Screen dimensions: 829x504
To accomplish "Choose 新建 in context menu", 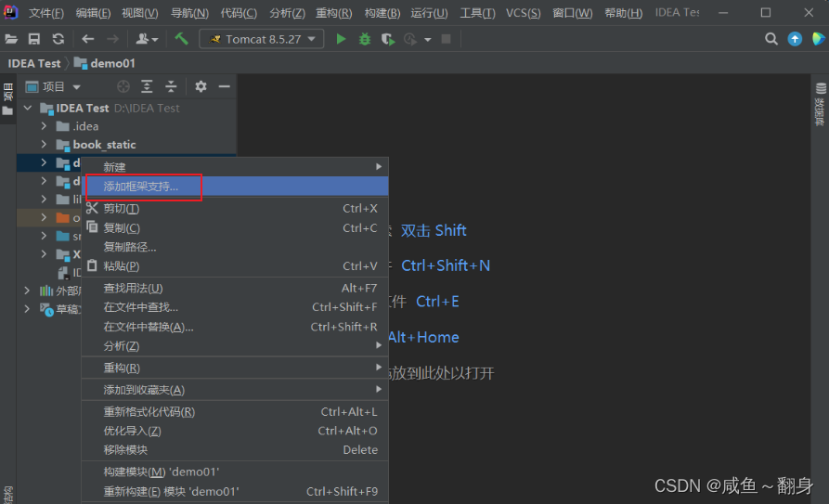I will [x=235, y=167].
